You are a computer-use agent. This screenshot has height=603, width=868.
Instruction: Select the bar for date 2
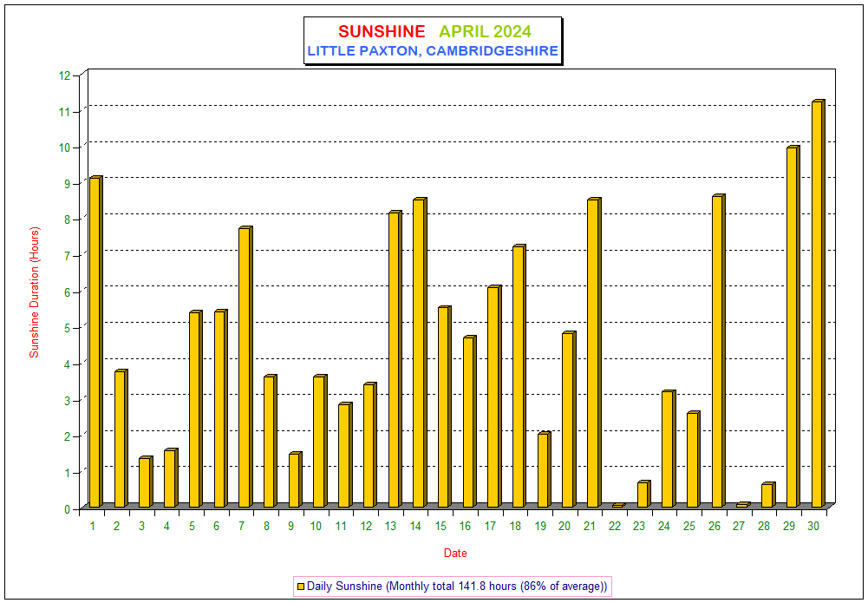point(121,438)
